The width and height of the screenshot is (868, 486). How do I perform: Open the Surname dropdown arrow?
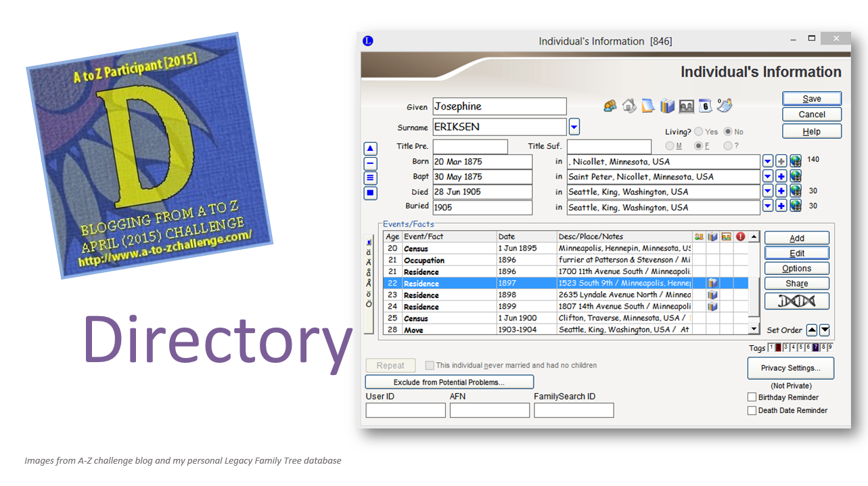click(574, 127)
